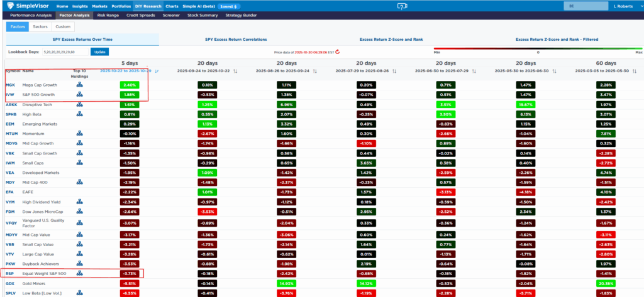Click the screen-share icon in top bar

[x=402, y=6]
